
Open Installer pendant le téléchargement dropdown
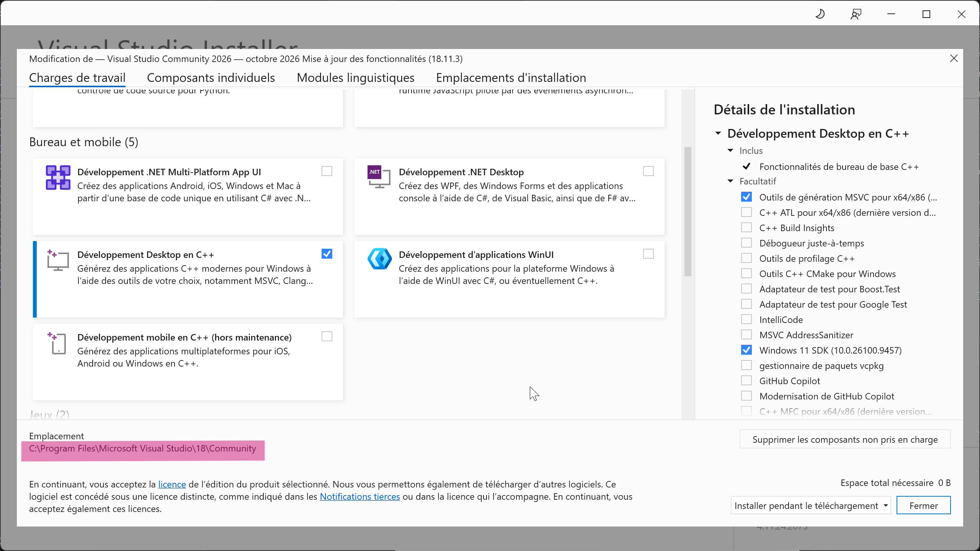811,505
